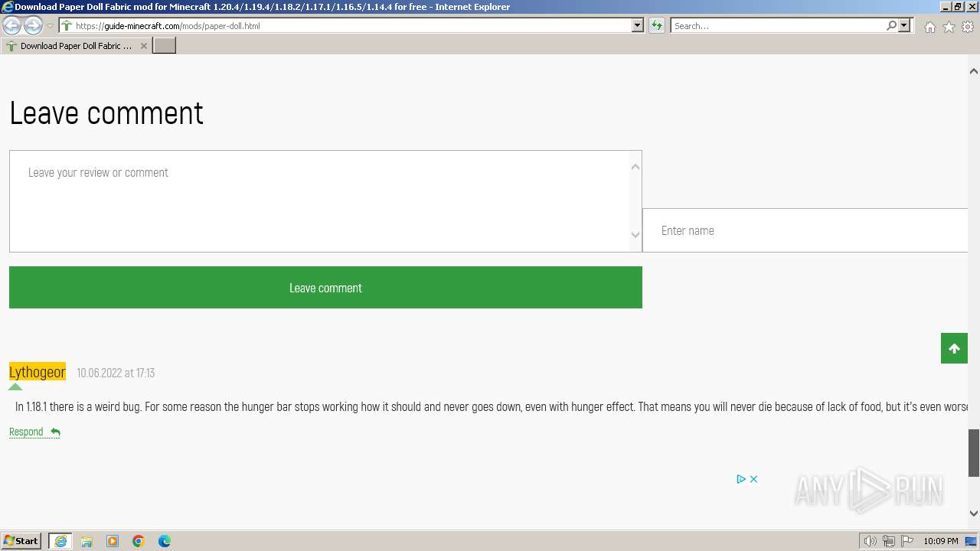Click the green scroll-to-top arrow button
This screenshot has width=980, height=551.
tap(954, 349)
